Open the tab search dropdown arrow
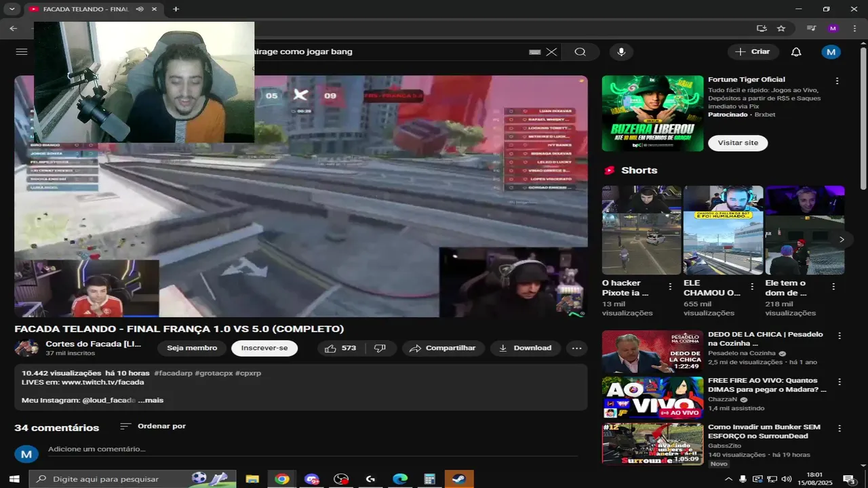 pyautogui.click(x=12, y=9)
